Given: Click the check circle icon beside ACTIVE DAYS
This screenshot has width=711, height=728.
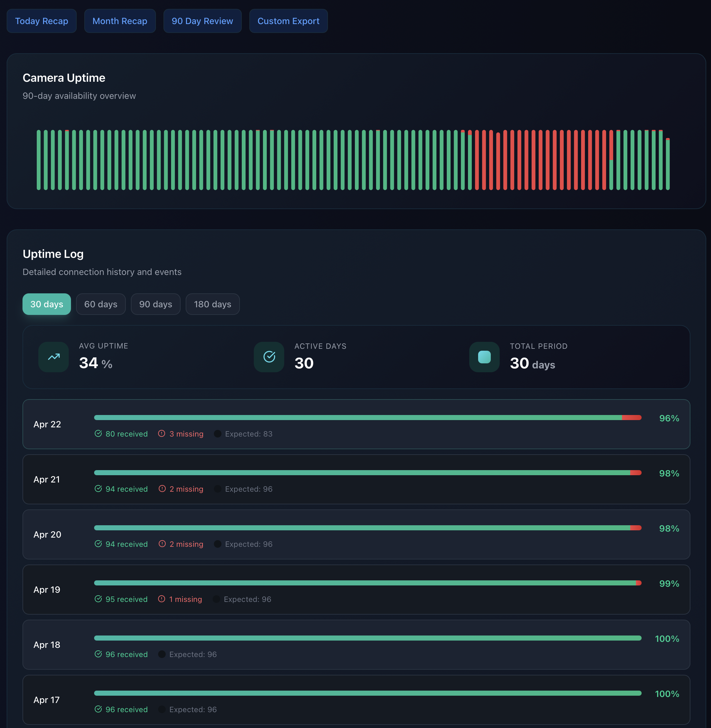Looking at the screenshot, I should [x=269, y=357].
